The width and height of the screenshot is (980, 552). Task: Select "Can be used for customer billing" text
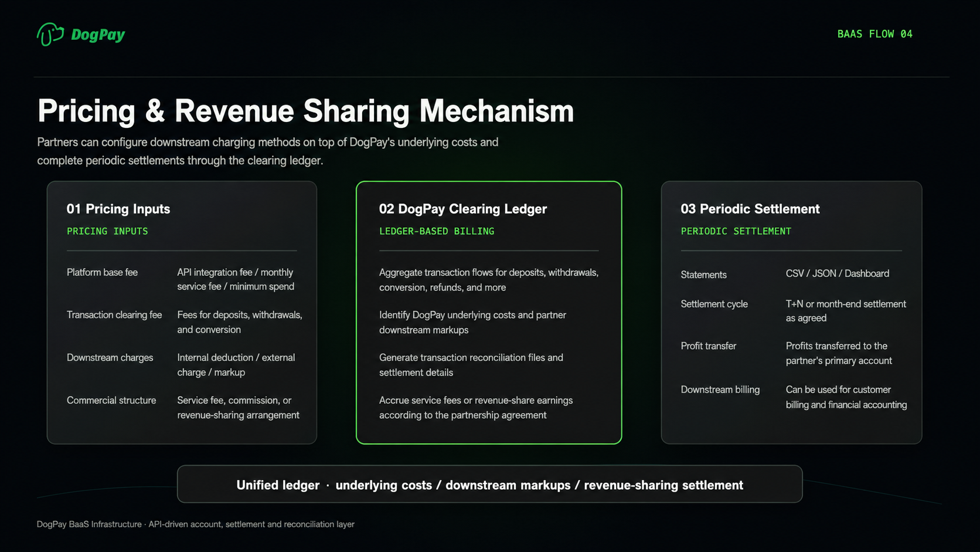tap(846, 397)
